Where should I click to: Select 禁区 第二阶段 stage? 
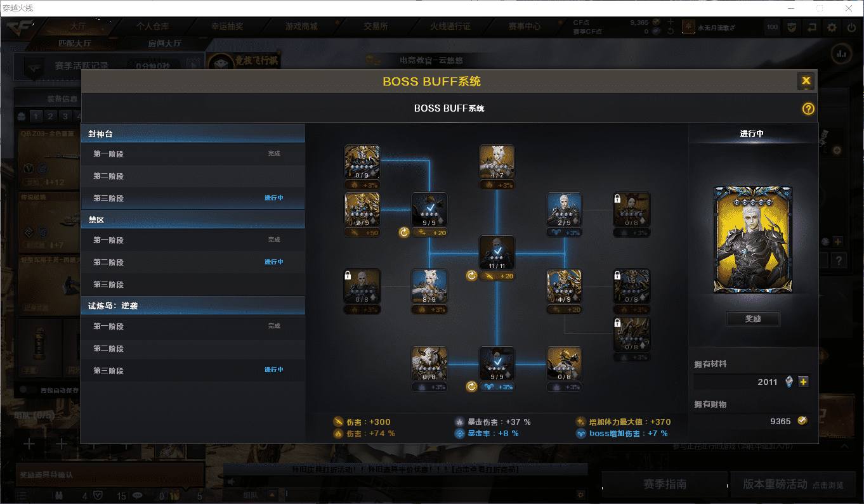[x=193, y=262]
